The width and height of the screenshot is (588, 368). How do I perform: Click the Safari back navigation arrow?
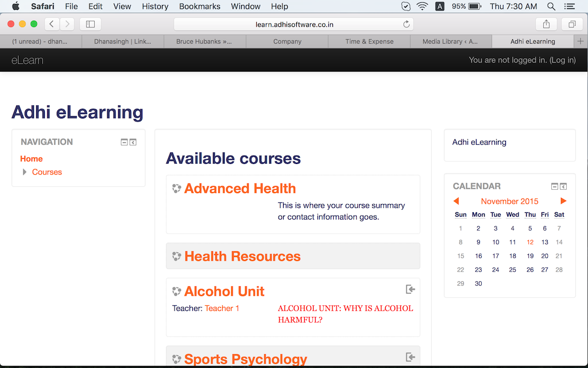click(x=52, y=24)
